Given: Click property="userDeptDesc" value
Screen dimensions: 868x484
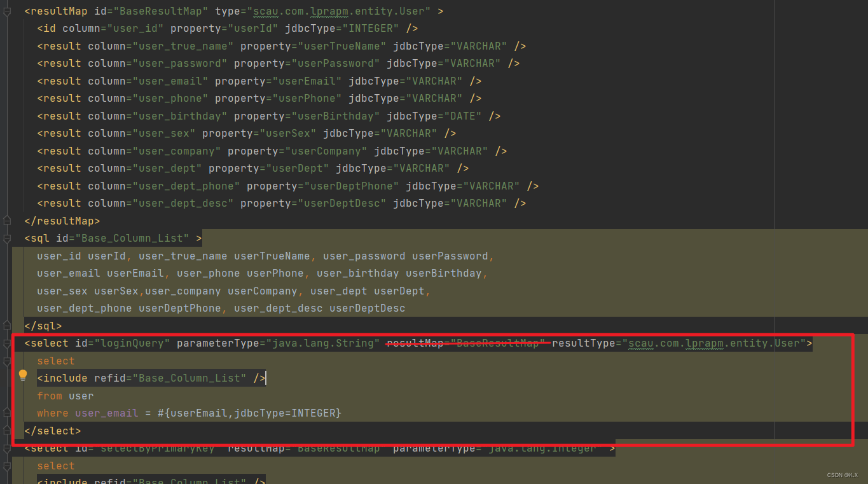Looking at the screenshot, I should click(313, 204).
